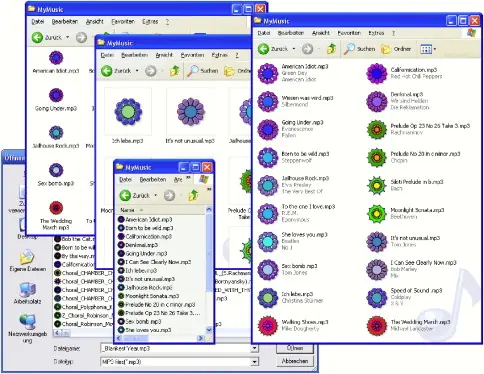
Task: Select Californication.mp3 icon in tiles view window
Action: [377, 73]
